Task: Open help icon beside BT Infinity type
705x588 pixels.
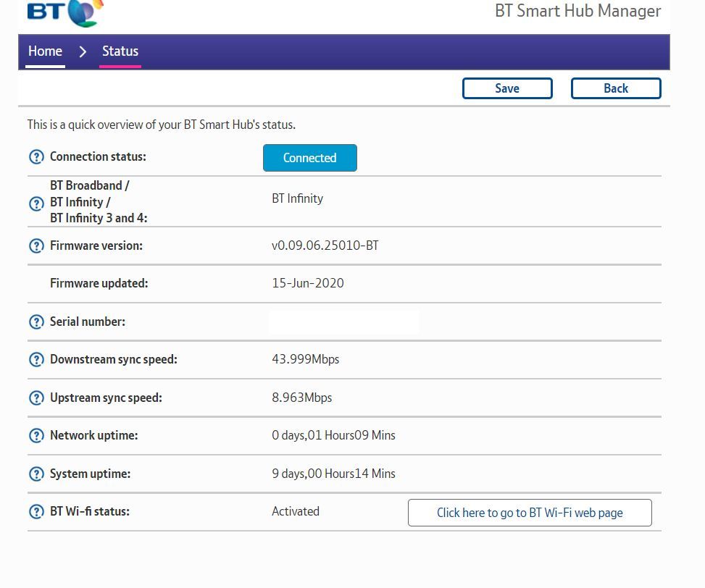Action: coord(36,203)
